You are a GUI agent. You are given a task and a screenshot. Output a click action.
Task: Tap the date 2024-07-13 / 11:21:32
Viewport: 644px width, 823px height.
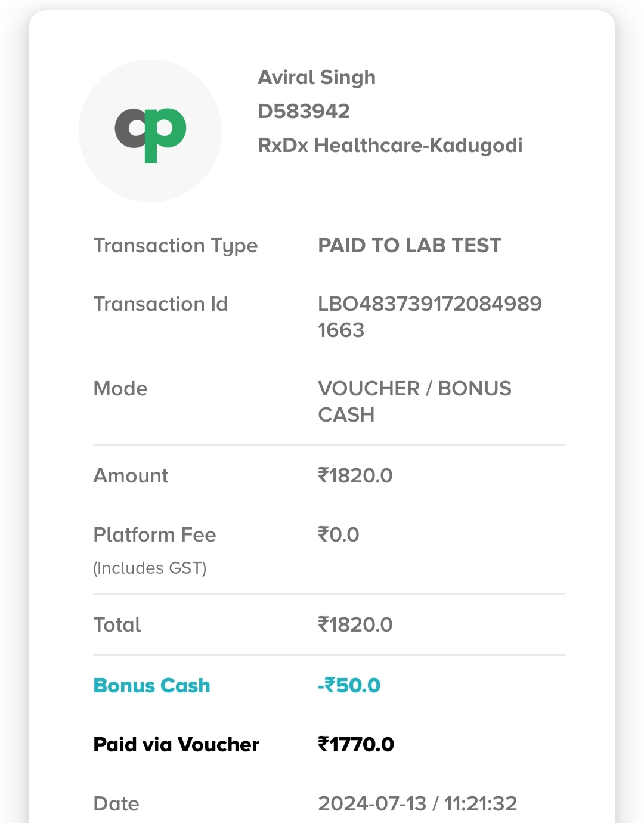(417, 803)
